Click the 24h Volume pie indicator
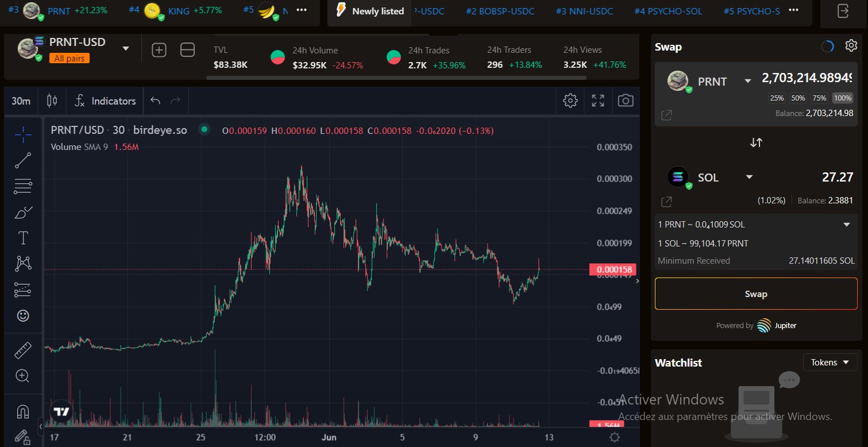The width and height of the screenshot is (868, 447). [277, 57]
